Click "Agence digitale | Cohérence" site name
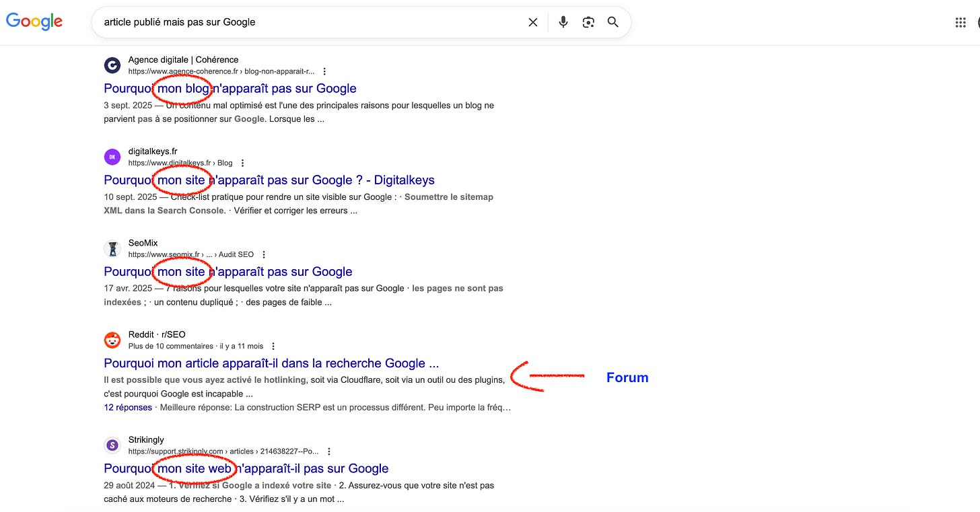980x512 pixels. point(183,60)
